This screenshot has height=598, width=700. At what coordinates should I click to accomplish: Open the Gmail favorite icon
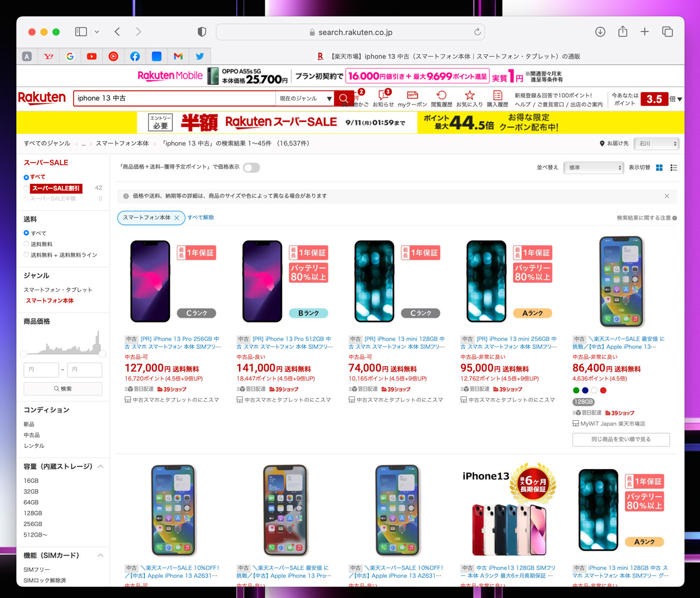point(178,56)
